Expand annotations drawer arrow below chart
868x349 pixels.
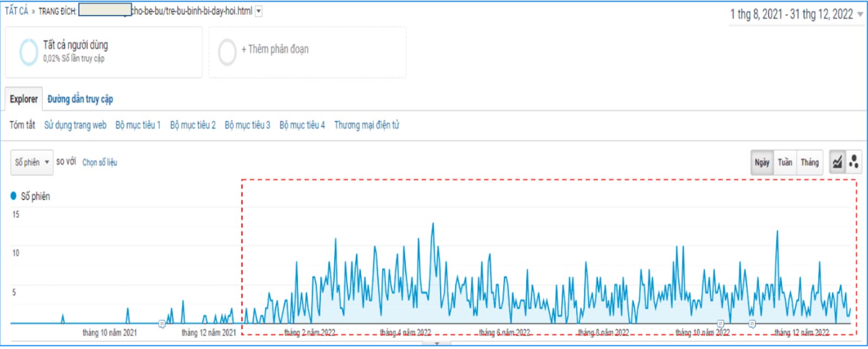(x=437, y=344)
